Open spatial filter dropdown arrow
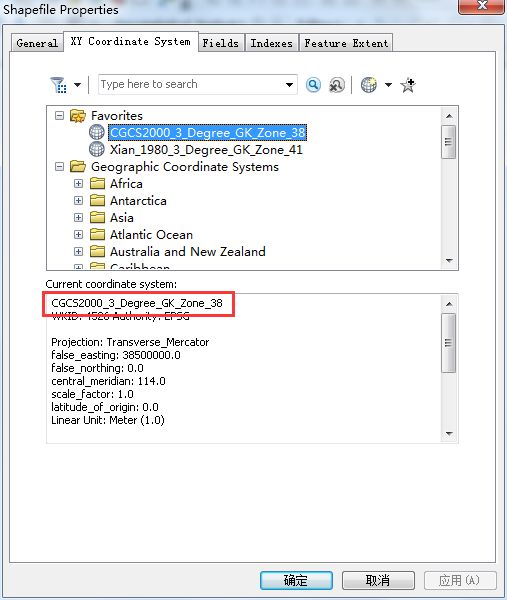 pos(77,85)
